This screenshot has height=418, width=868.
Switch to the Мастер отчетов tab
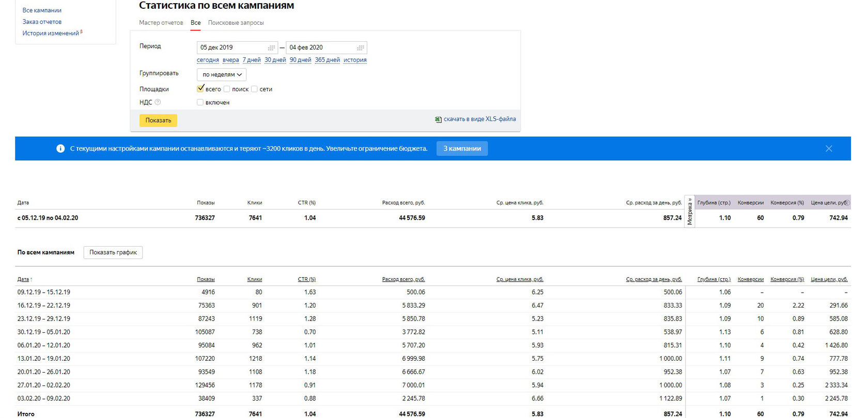coord(161,23)
